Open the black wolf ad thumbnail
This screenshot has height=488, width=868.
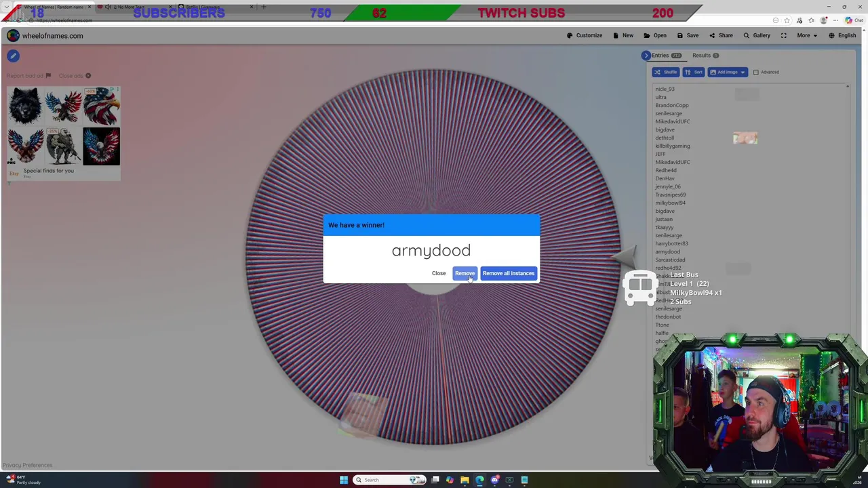pyautogui.click(x=25, y=106)
